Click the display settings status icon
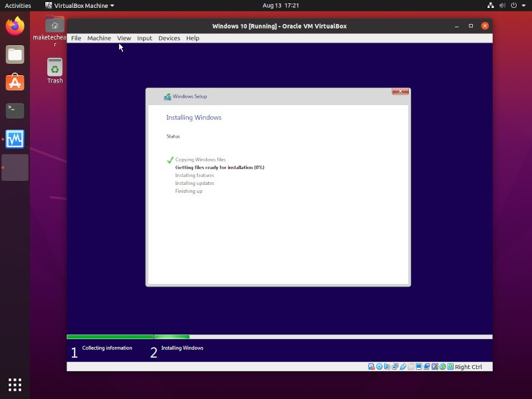532x399 pixels. tap(419, 366)
